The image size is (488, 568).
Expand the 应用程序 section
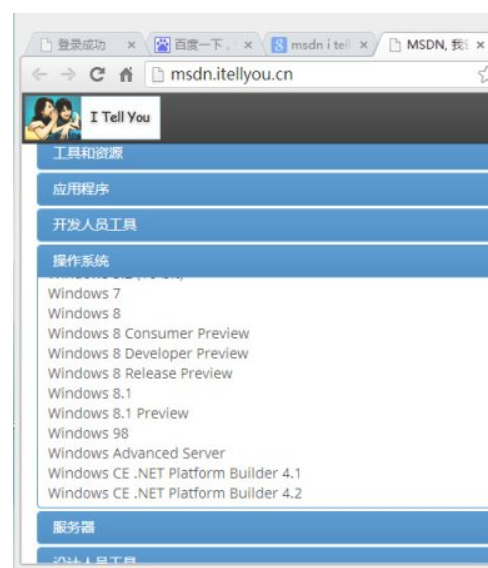pyautogui.click(x=263, y=189)
